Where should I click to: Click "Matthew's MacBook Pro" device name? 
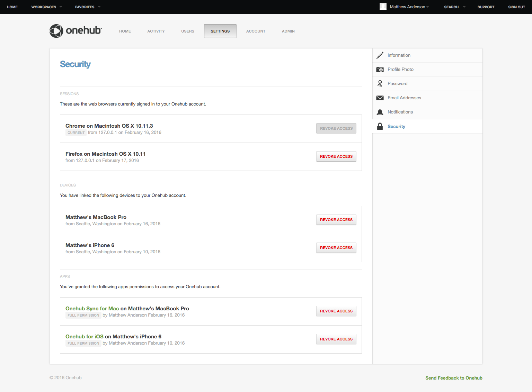click(x=96, y=217)
